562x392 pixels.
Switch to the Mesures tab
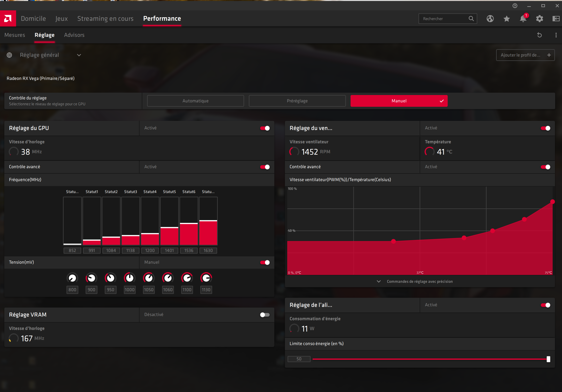point(15,35)
